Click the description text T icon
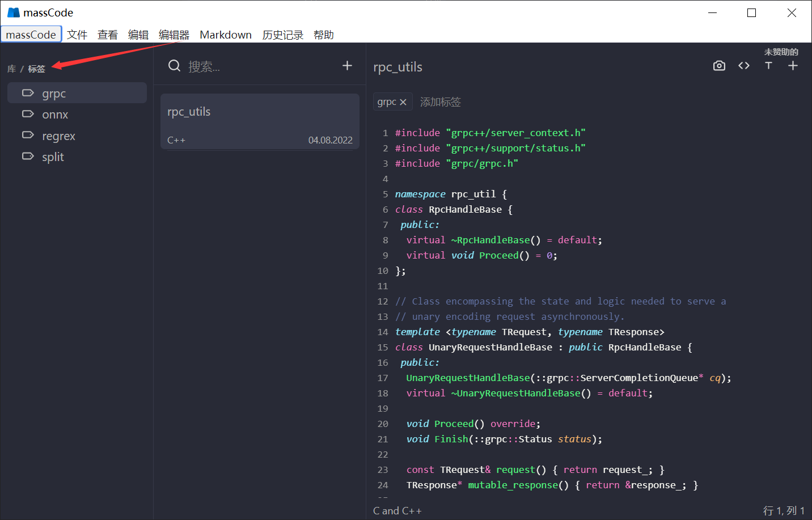The width and height of the screenshot is (812, 520). (x=768, y=66)
